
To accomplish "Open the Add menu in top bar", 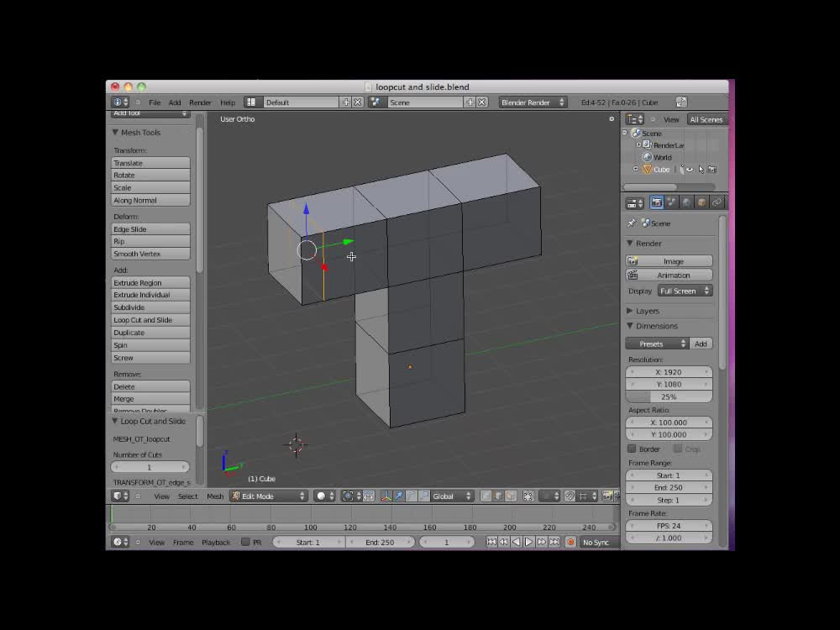I will pyautogui.click(x=175, y=102).
